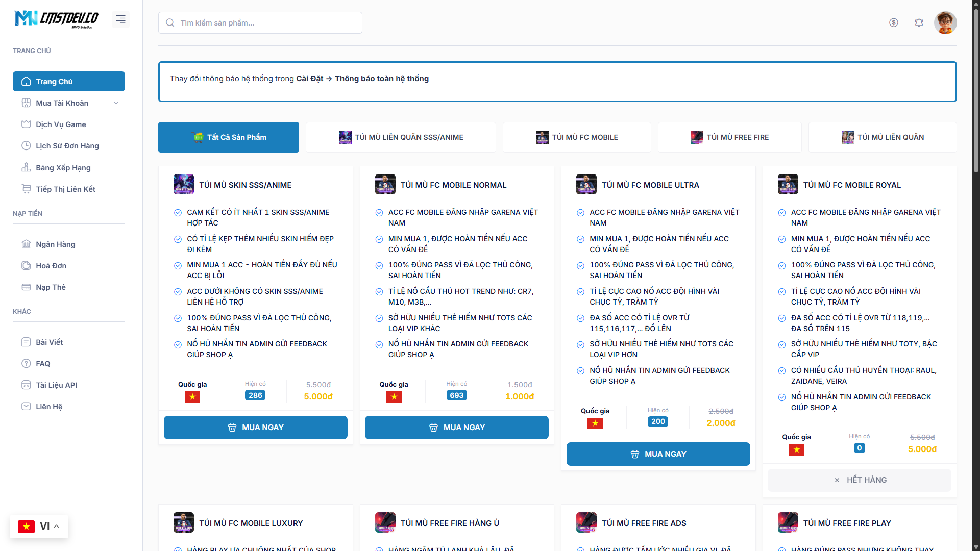Select the Tất Cả Sản Phẩm tab
This screenshot has width=980, height=551.
[x=228, y=137]
